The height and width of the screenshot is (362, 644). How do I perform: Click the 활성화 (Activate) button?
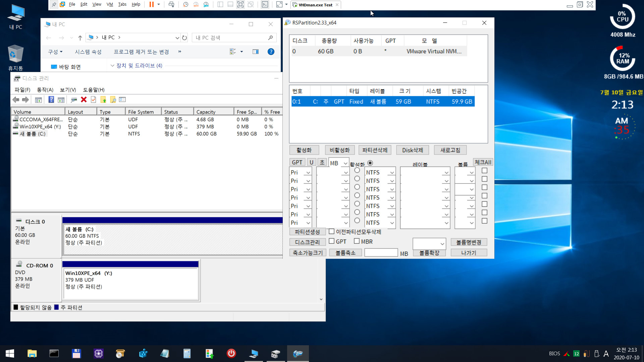tap(304, 150)
